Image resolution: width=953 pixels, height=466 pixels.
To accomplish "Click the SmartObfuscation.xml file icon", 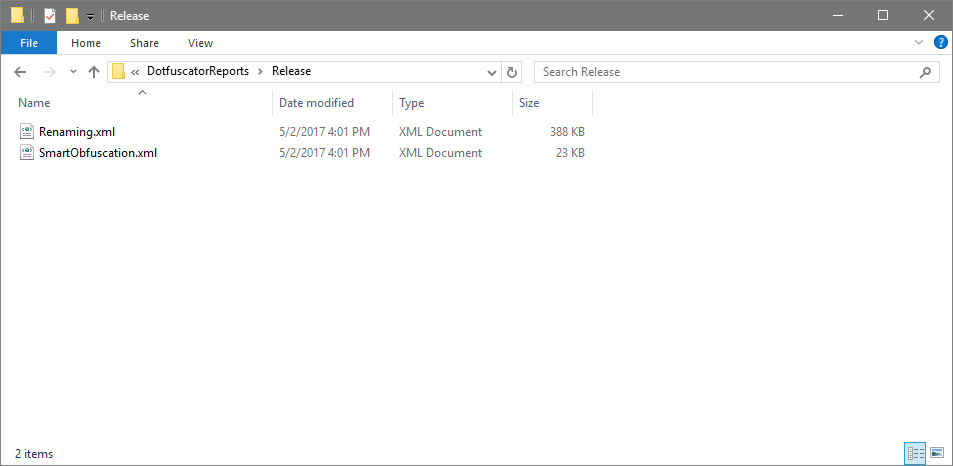I will (27, 152).
